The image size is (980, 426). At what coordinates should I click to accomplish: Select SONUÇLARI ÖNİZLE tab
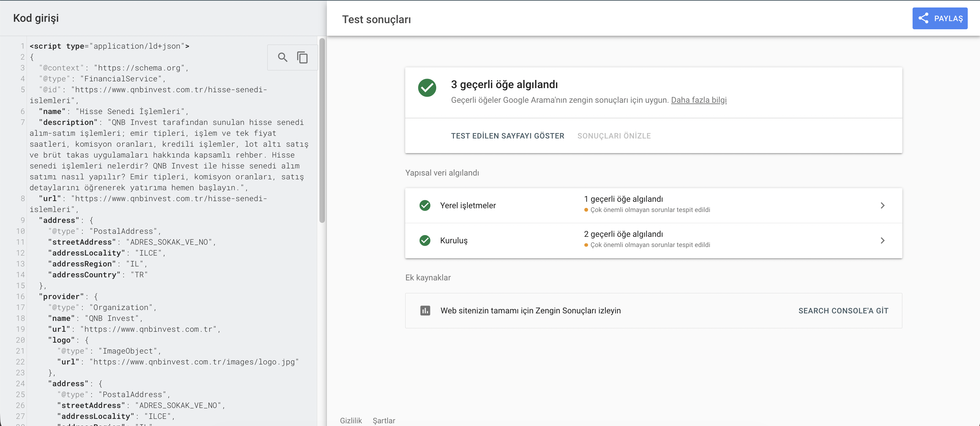click(x=614, y=136)
